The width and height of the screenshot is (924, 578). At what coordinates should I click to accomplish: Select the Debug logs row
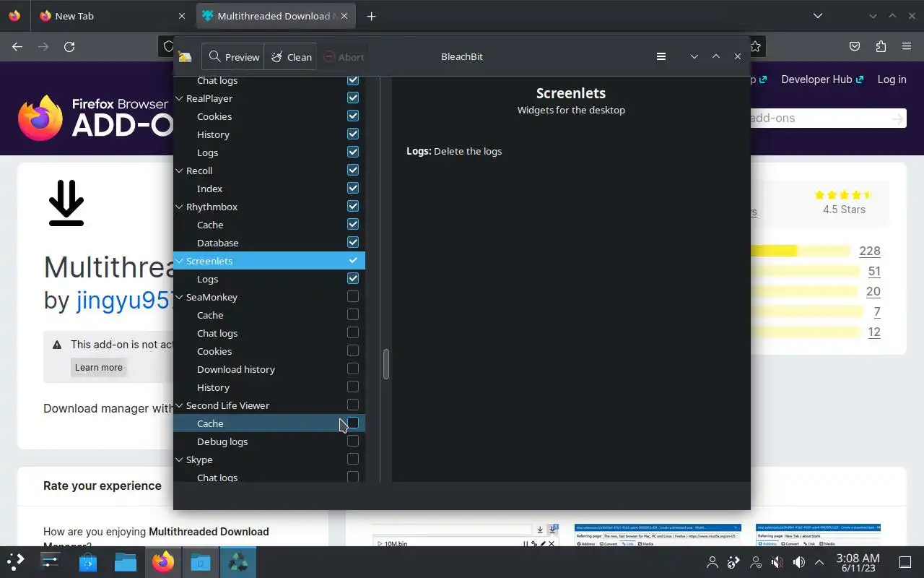coord(269,441)
